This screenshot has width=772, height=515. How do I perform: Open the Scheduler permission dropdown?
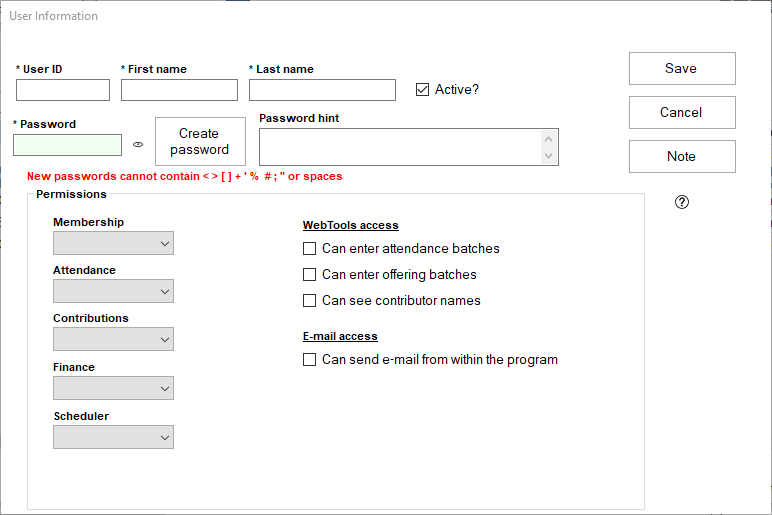click(x=113, y=437)
